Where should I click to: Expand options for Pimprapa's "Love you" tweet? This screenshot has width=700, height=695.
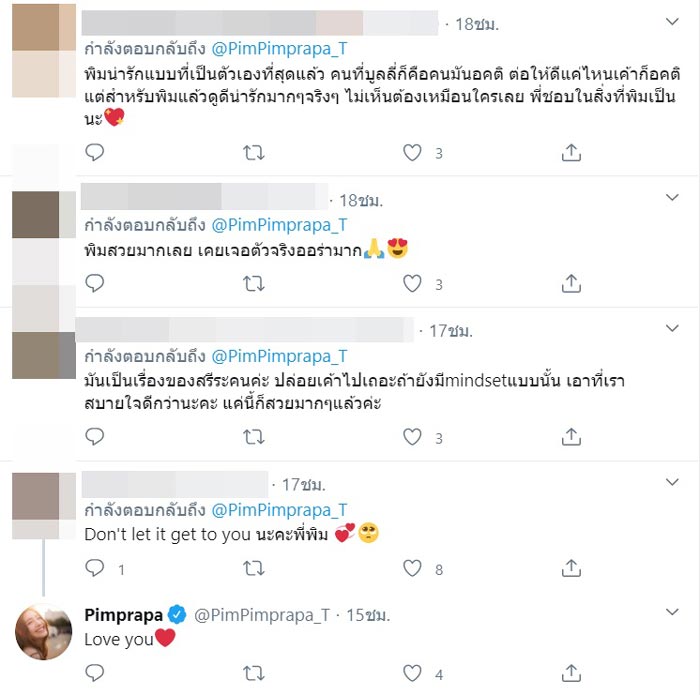click(672, 612)
